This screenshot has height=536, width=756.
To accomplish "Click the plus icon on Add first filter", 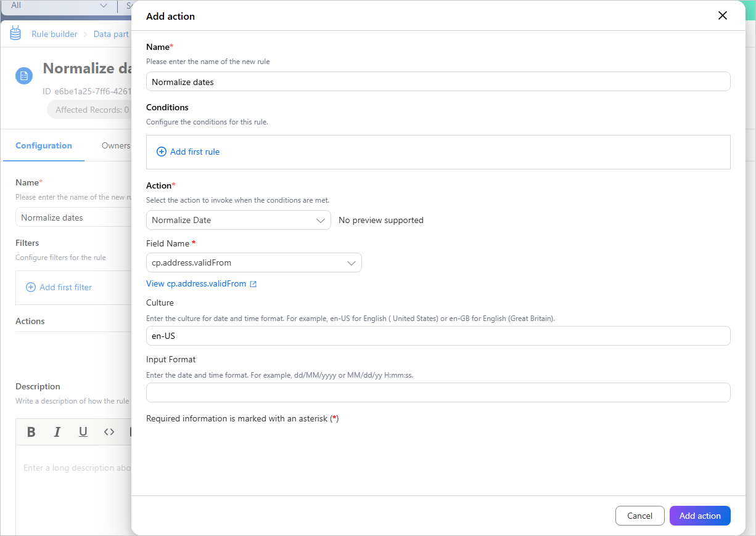I will [31, 287].
